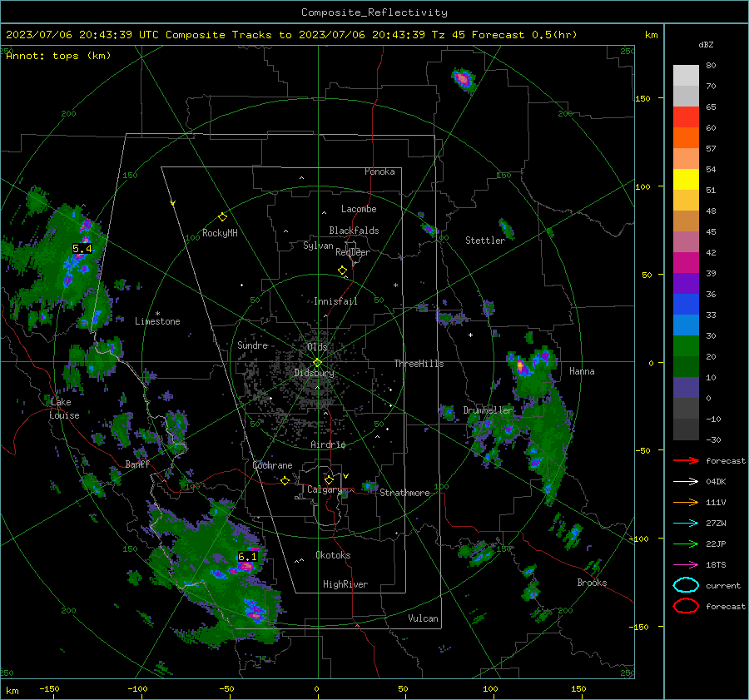The height and width of the screenshot is (700, 749).
Task: Click the Lacombe city label
Action: [359, 209]
